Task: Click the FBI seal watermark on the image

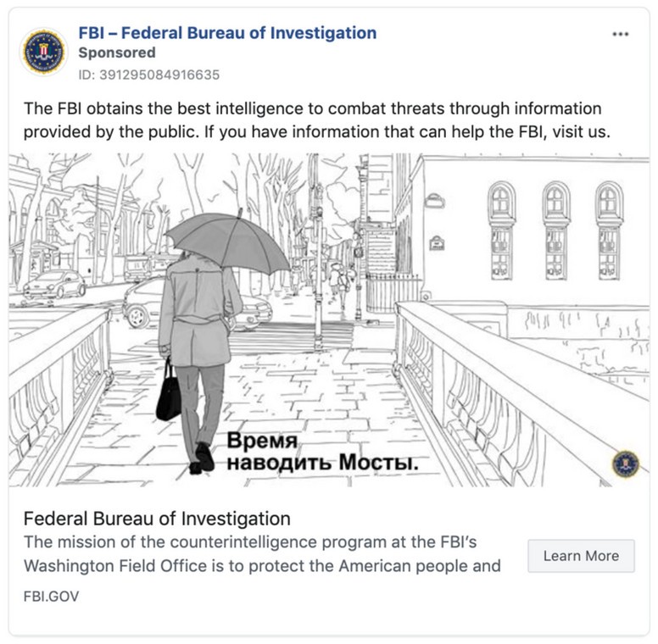Action: click(x=626, y=464)
